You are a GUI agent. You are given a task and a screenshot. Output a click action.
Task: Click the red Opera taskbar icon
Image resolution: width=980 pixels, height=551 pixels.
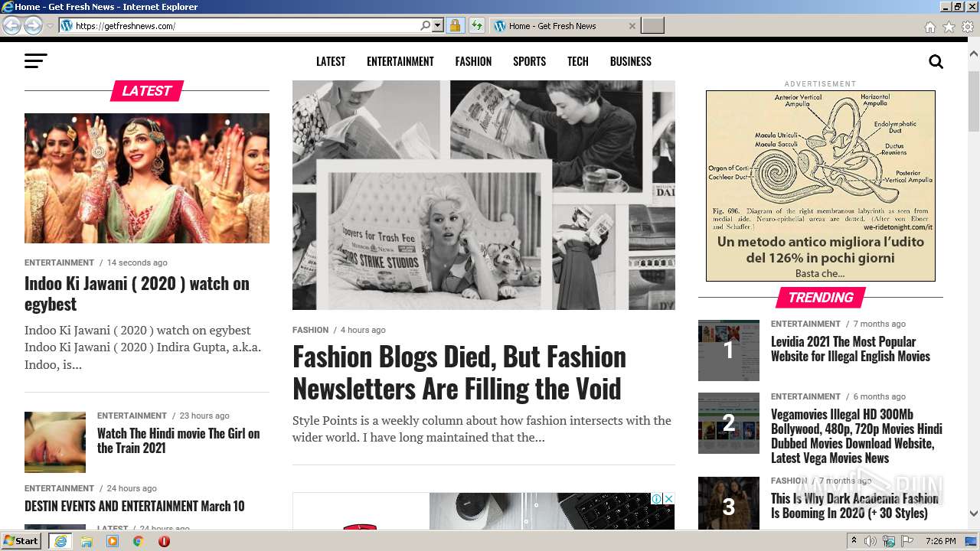[164, 541]
